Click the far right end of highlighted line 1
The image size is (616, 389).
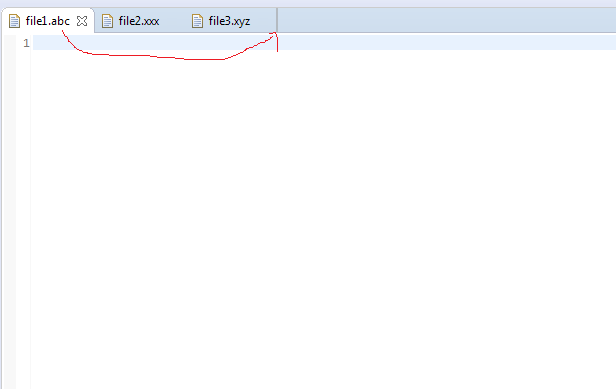coord(609,42)
